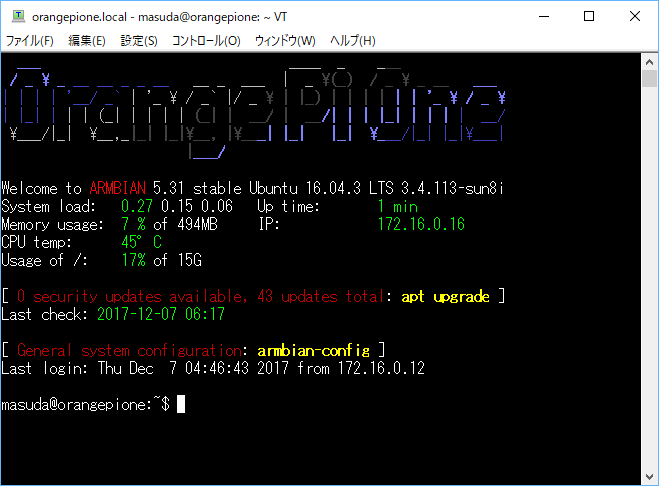Open the ウィンドウ(W) menu
This screenshot has width=659, height=486.
tap(285, 41)
